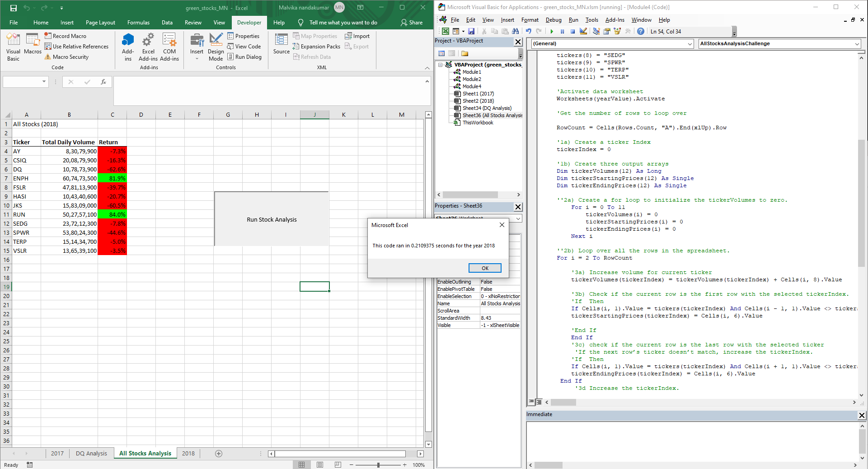Click the View Microsoft Excel icon in VBA toolbar

coord(446,31)
